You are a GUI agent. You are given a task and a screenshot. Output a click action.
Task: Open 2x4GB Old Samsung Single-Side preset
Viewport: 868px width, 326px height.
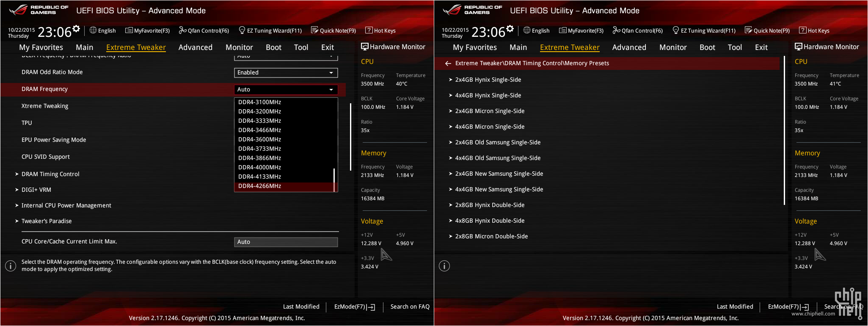point(498,142)
